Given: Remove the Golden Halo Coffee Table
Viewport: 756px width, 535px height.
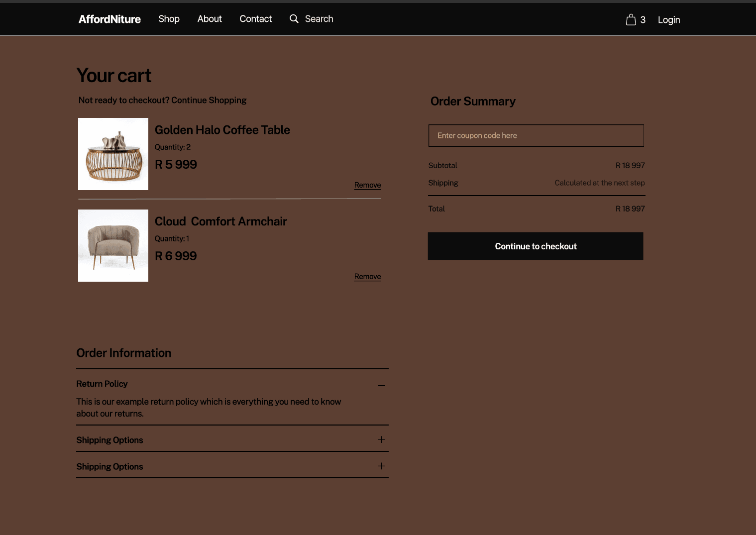Looking at the screenshot, I should click(367, 185).
